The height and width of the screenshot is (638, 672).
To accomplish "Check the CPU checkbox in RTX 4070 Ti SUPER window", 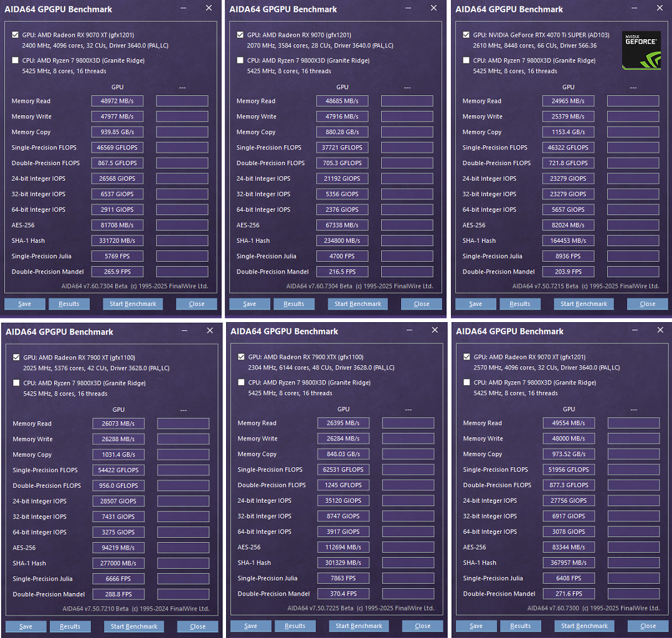I will (466, 60).
